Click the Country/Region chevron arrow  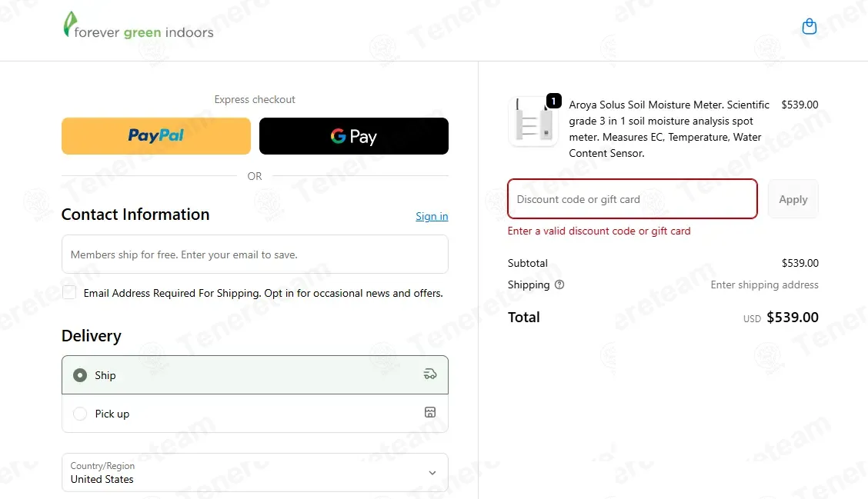(432, 472)
